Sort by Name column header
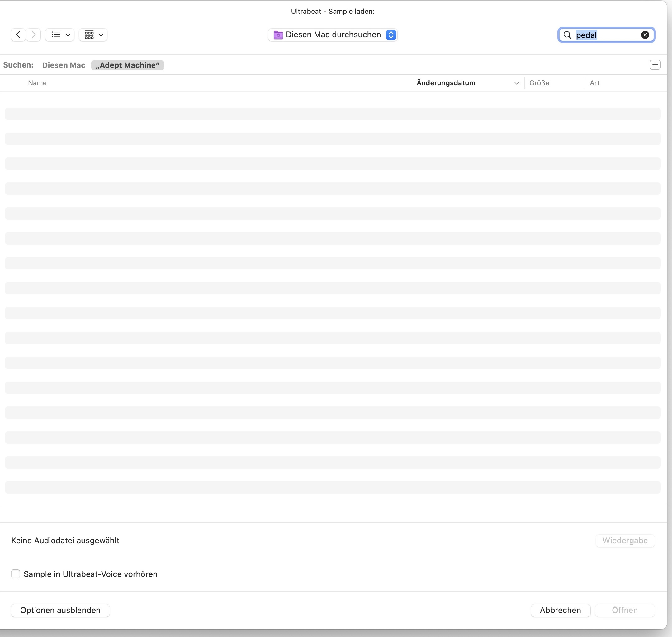 point(37,83)
